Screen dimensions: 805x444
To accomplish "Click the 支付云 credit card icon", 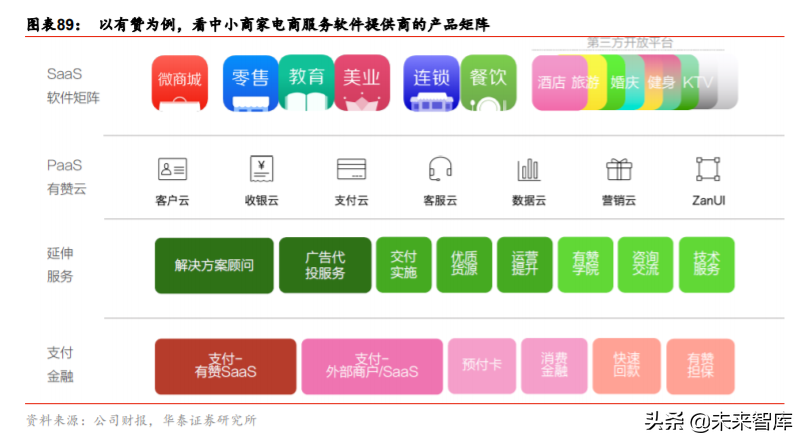I will [x=351, y=169].
